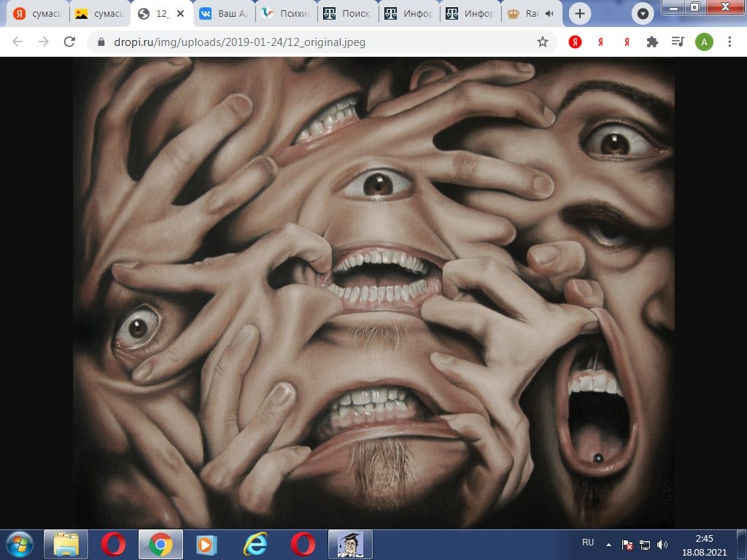Open Chrome's three-dot menu

coord(729,42)
